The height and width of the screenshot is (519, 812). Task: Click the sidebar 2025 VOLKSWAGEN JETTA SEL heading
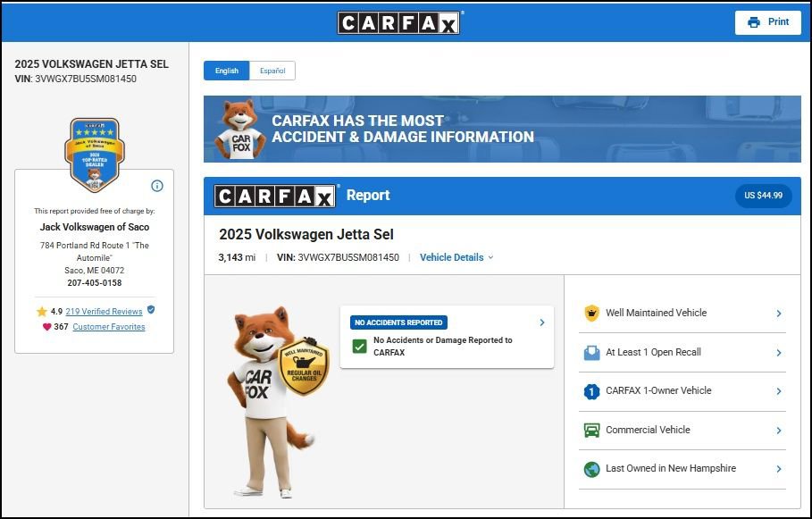[x=92, y=64]
